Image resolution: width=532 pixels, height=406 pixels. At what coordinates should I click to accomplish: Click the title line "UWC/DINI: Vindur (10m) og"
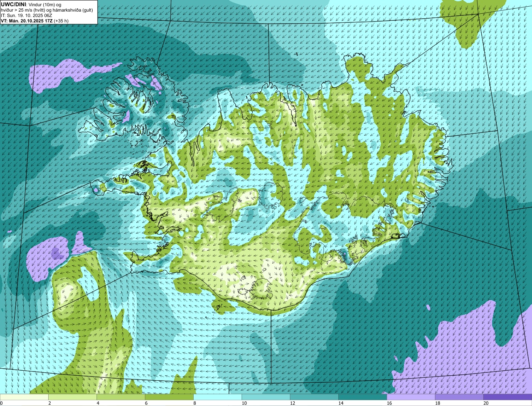point(31,4)
